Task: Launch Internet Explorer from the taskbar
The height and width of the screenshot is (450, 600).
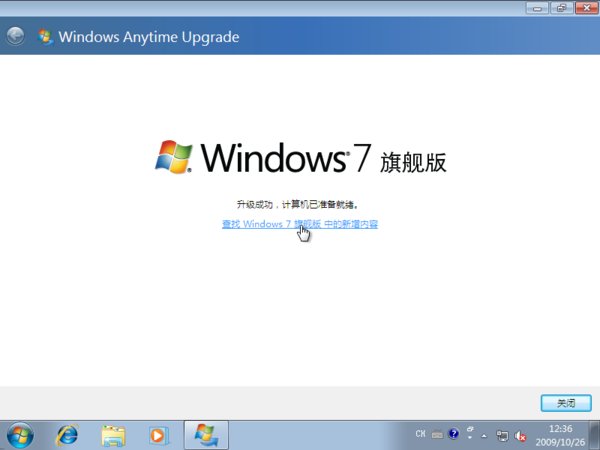Action: (67, 435)
